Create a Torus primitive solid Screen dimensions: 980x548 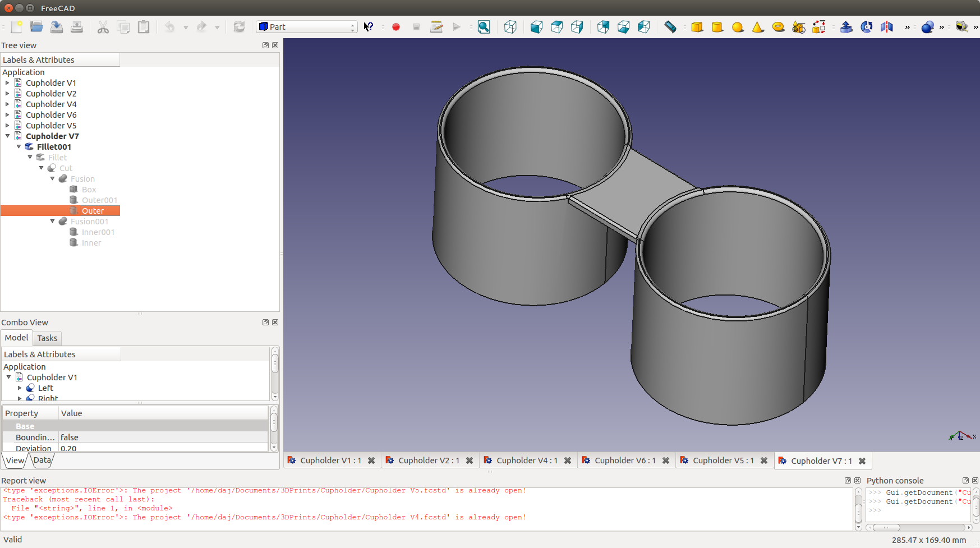778,27
